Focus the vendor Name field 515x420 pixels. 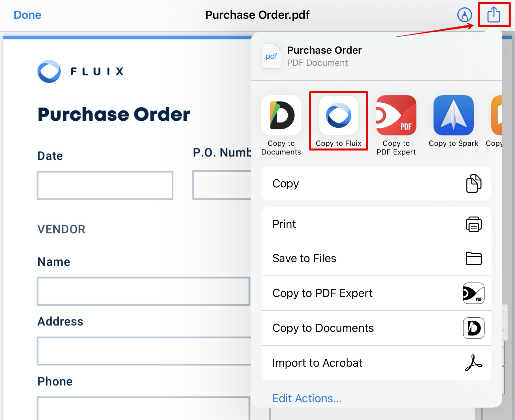(x=144, y=291)
